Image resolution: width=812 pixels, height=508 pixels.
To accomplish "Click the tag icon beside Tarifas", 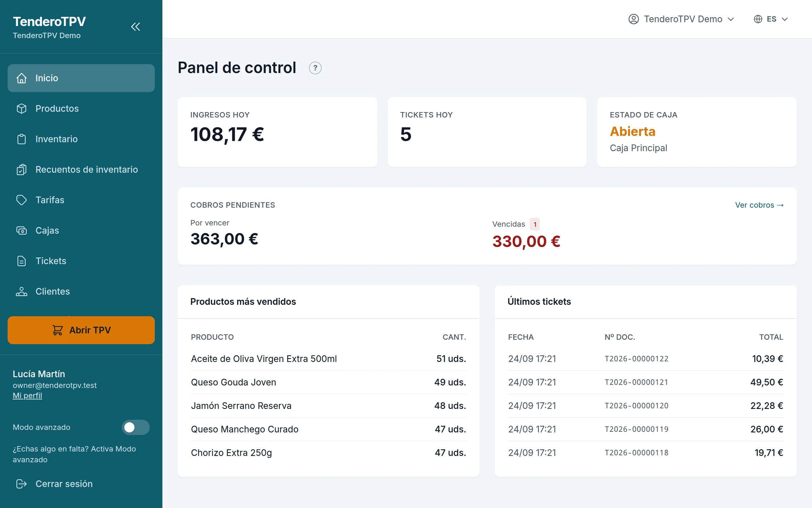I will [x=22, y=200].
